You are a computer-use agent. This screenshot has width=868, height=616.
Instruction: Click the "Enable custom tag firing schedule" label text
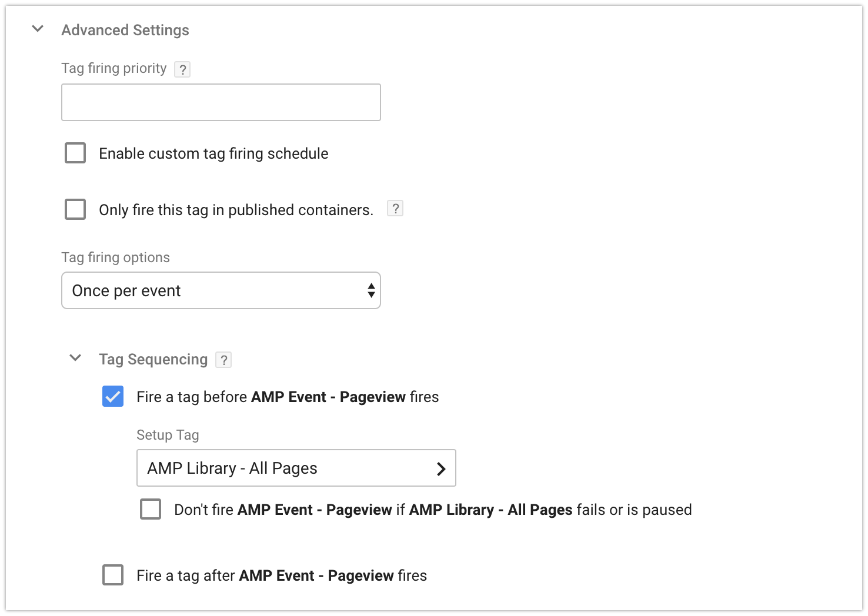click(x=213, y=153)
